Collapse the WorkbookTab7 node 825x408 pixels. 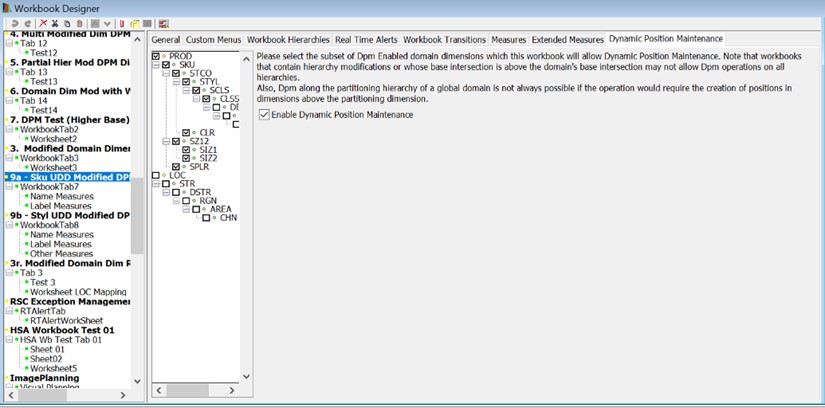pos(9,186)
